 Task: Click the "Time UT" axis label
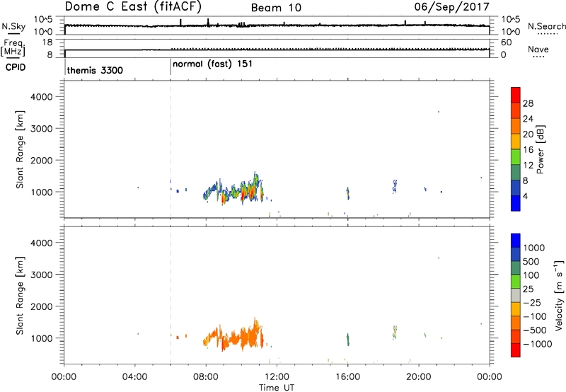(x=277, y=388)
